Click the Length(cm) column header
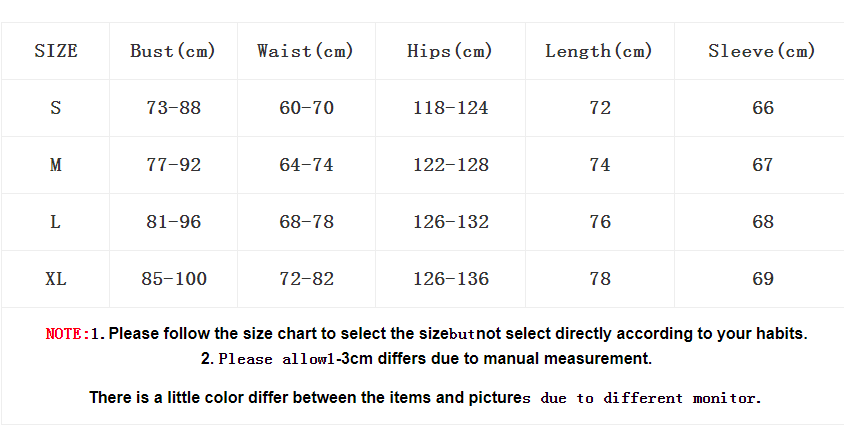This screenshot has width=844, height=430. click(599, 51)
